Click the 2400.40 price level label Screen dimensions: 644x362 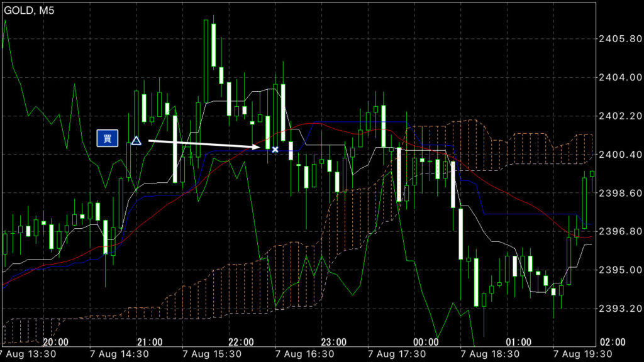tap(619, 155)
